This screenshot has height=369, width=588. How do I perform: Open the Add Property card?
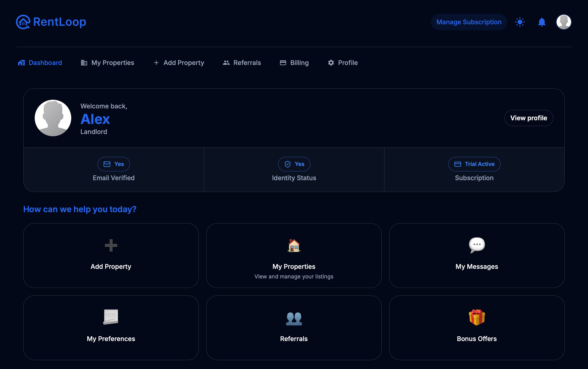pyautogui.click(x=111, y=255)
